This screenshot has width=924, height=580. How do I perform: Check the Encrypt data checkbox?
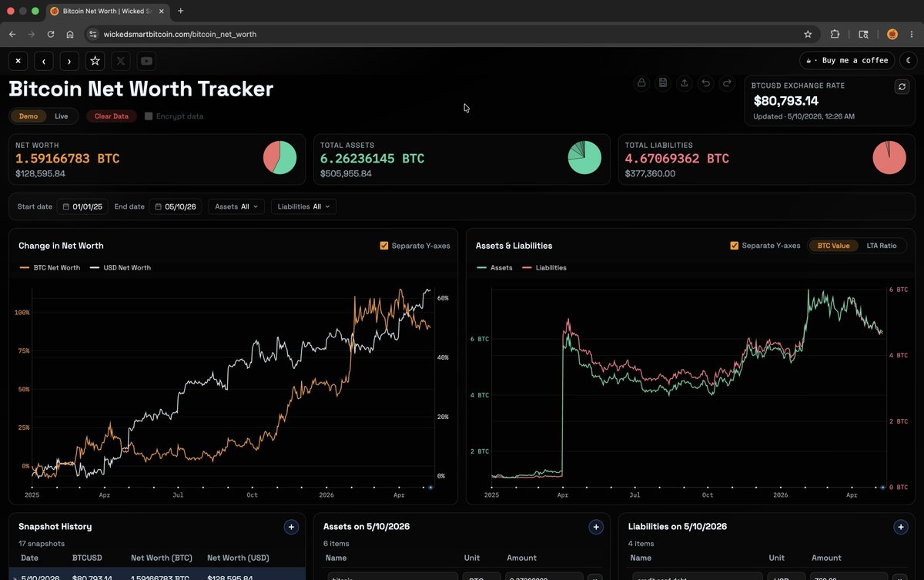click(149, 116)
